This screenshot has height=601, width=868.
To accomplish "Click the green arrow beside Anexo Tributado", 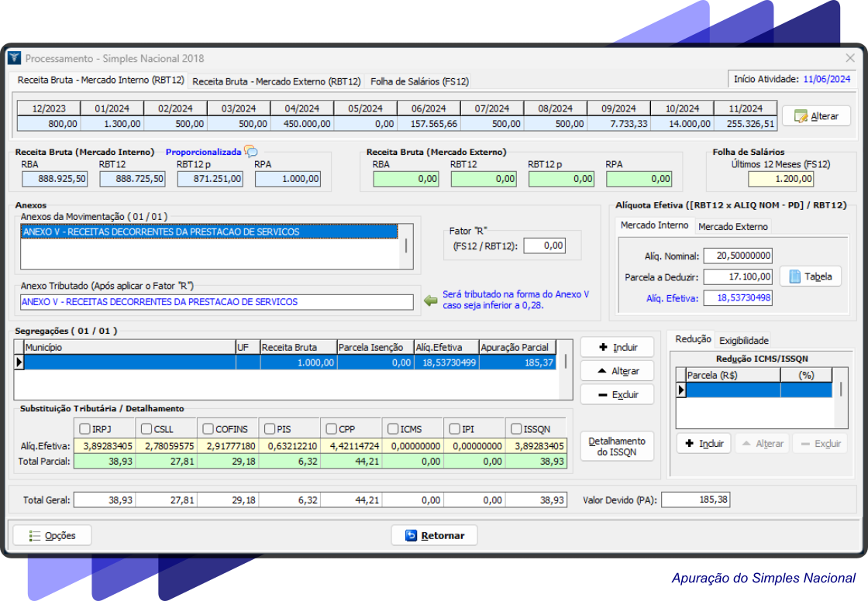I will pyautogui.click(x=430, y=301).
